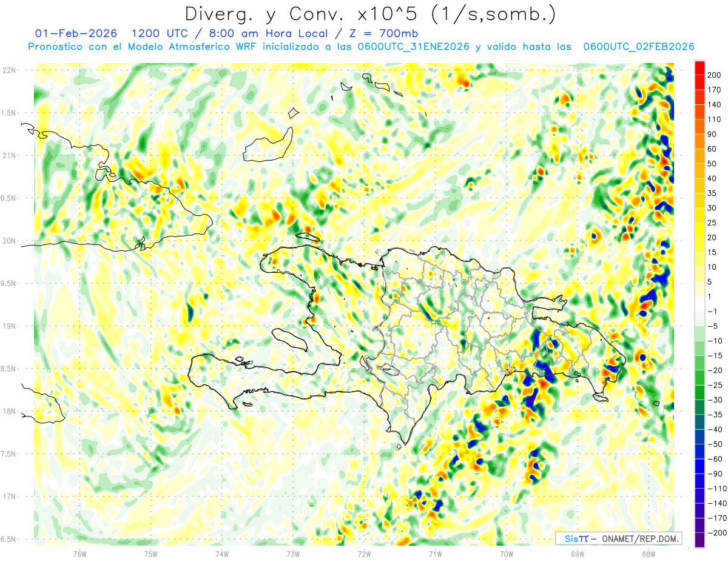Click legend value '-170' on the color scale
This screenshot has height=562, width=728.
point(716,518)
